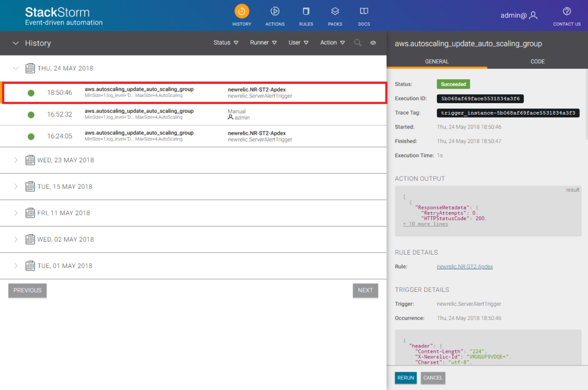Screen dimensions: 588x390
Task: Click green status dot of 16:24:05 execution
Action: pos(31,136)
